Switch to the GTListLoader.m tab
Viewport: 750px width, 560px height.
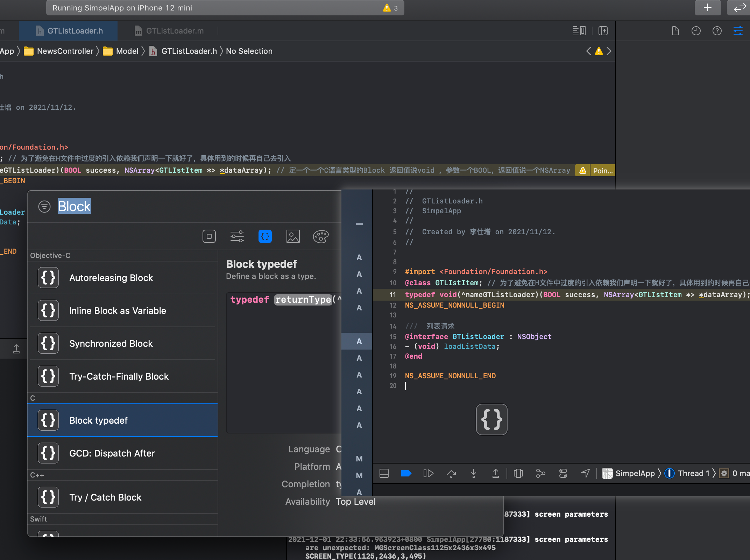point(174,31)
